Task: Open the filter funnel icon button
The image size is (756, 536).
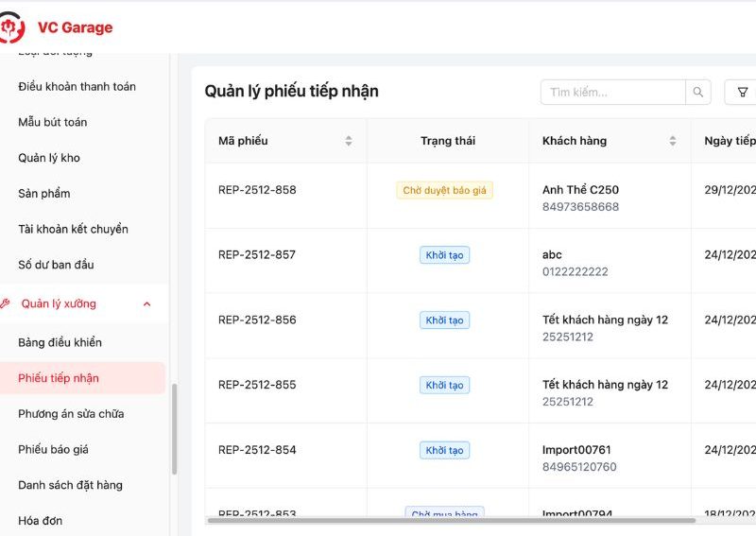Action: [x=742, y=92]
